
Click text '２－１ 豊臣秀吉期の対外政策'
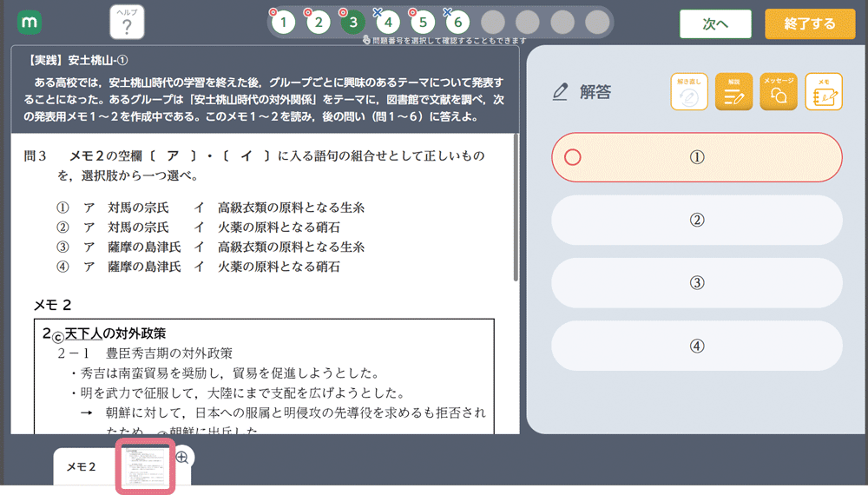pos(145,353)
